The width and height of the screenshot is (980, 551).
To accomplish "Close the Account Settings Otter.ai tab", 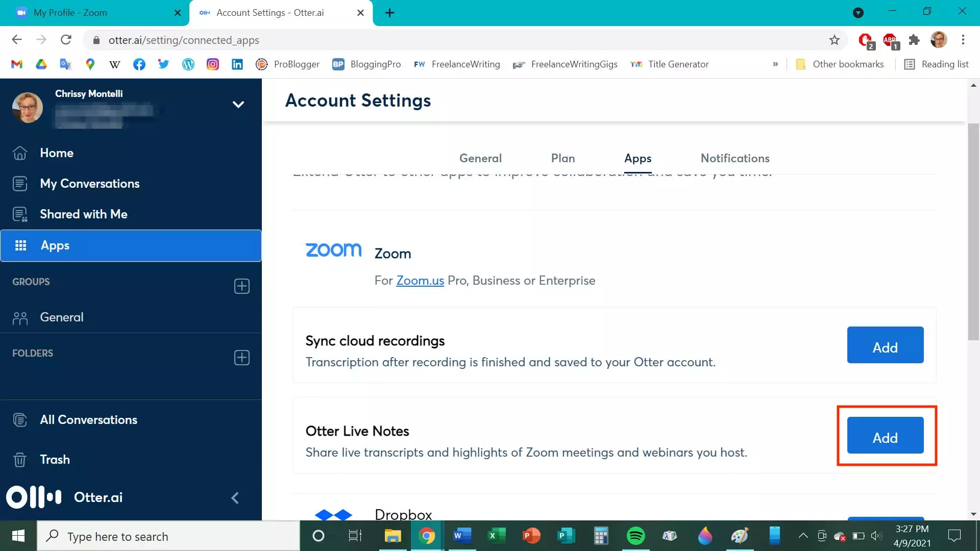I will coord(360,13).
